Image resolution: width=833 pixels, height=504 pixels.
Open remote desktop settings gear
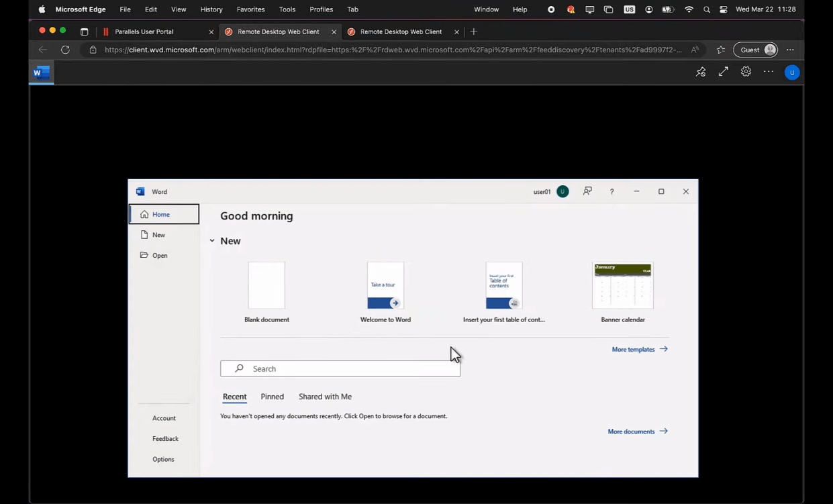[x=746, y=72]
